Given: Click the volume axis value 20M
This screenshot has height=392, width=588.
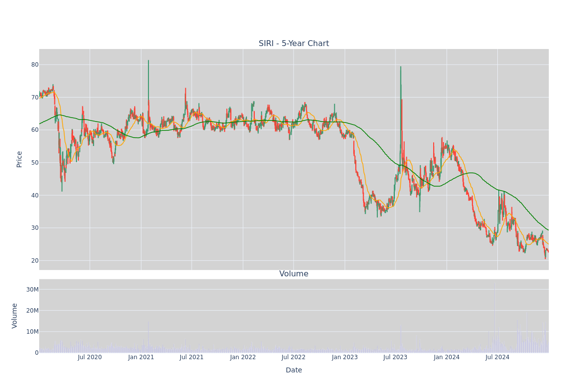Looking at the screenshot, I should coord(32,311).
